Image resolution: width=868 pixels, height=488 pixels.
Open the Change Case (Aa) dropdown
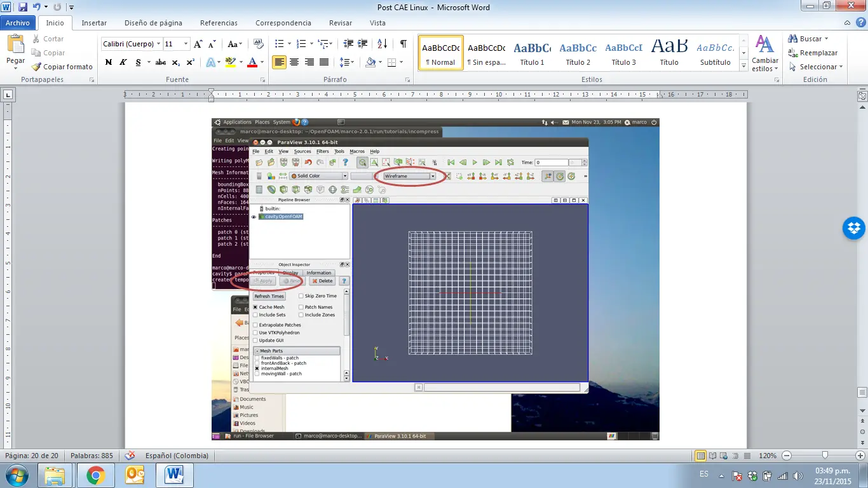pyautogui.click(x=234, y=44)
